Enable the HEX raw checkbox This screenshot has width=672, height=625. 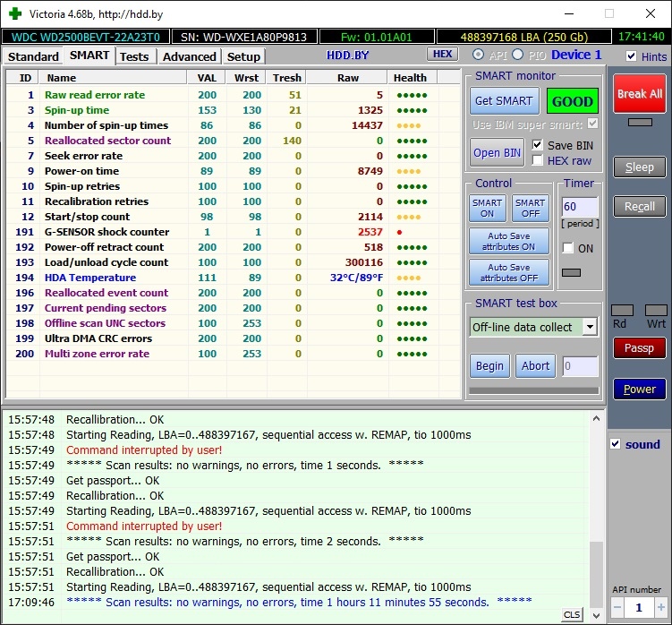click(x=538, y=160)
